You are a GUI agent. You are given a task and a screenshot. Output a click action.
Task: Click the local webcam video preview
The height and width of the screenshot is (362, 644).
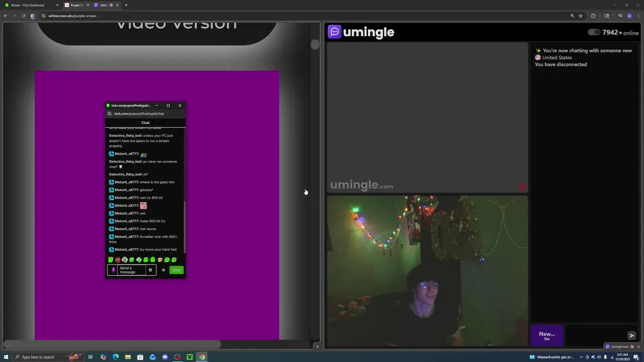click(427, 271)
